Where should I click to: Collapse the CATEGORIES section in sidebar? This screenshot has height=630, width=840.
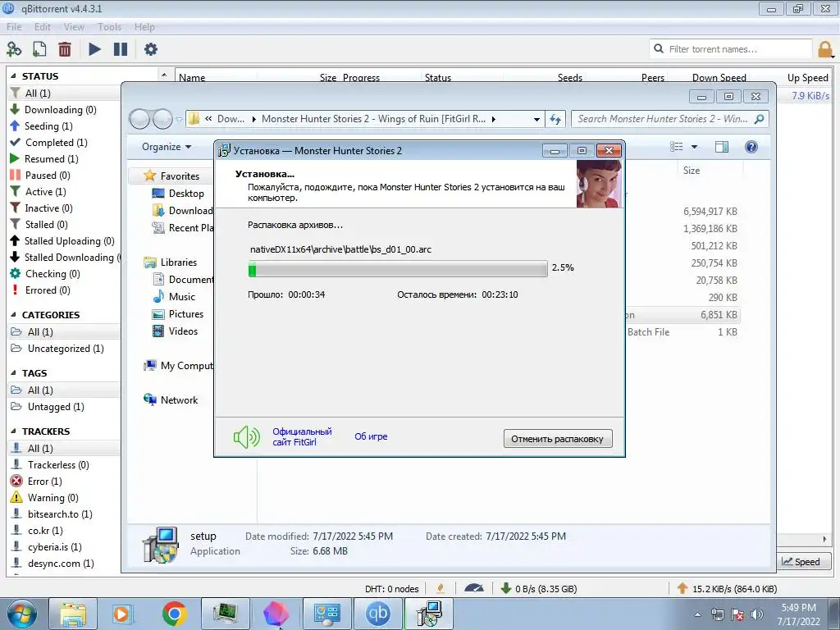pos(13,315)
